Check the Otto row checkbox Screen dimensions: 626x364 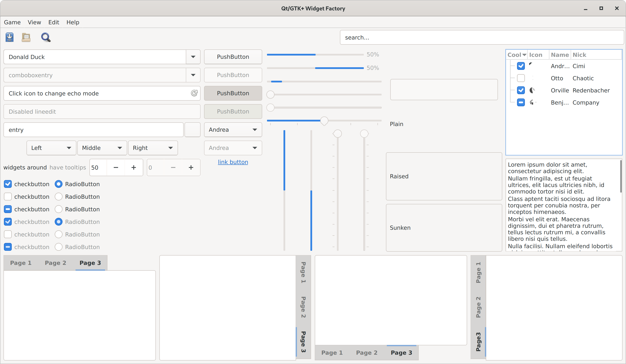(521, 78)
